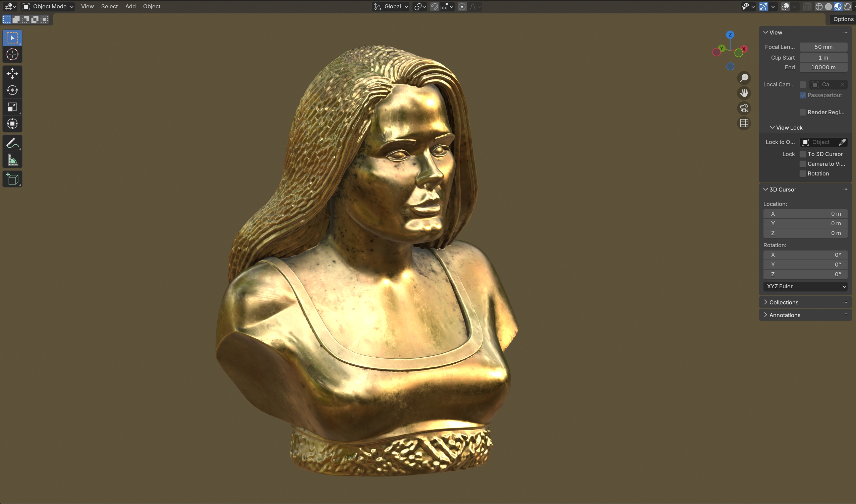Activate the Annotate pencil tool
This screenshot has width=856, height=504.
click(12, 143)
